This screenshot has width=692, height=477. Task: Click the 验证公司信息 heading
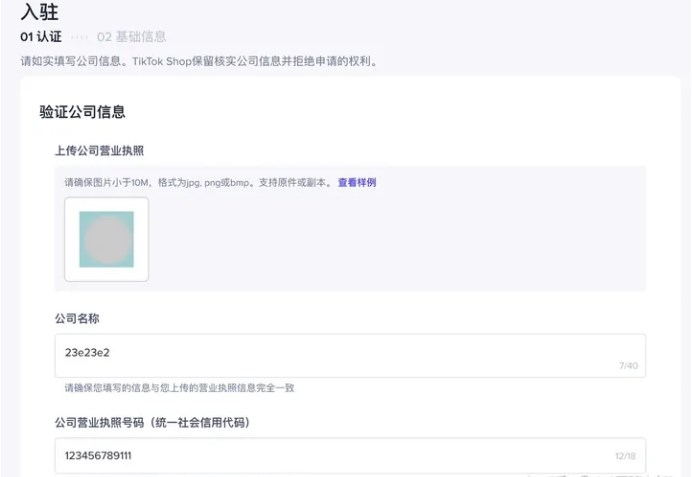pyautogui.click(x=83, y=112)
